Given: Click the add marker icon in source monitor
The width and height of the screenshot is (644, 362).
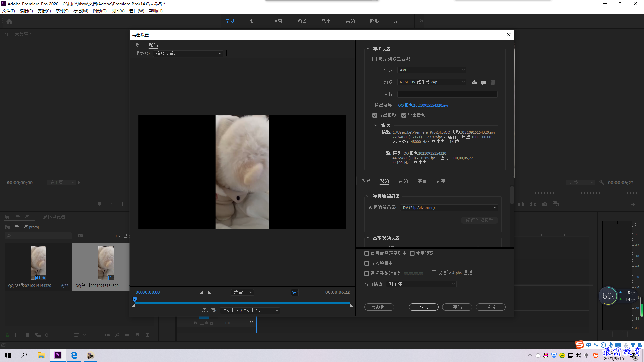Looking at the screenshot, I should click(x=99, y=204).
